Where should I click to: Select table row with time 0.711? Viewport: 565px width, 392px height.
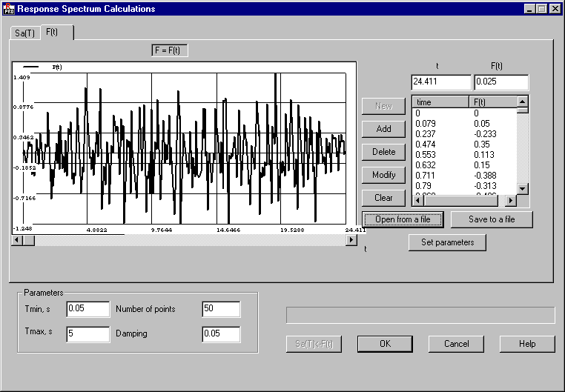click(464, 176)
